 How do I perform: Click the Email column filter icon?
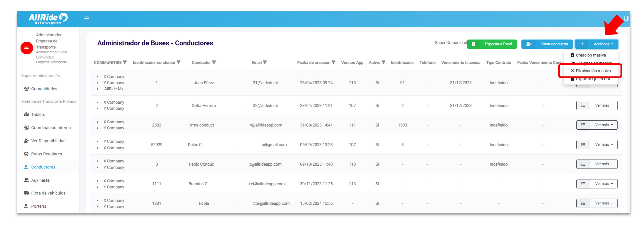pyautogui.click(x=265, y=62)
